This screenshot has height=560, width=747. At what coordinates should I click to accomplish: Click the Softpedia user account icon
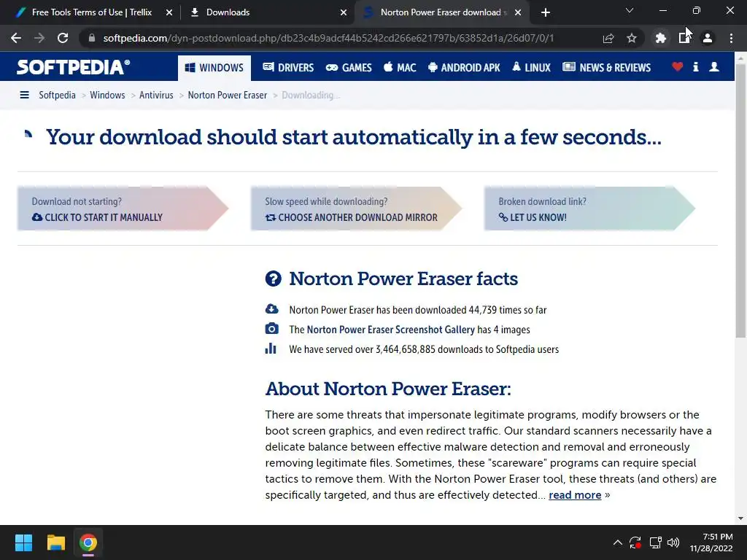(714, 66)
